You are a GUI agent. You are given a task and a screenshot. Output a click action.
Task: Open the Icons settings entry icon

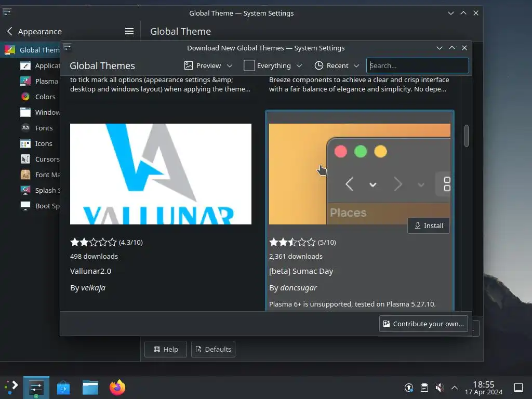25,143
